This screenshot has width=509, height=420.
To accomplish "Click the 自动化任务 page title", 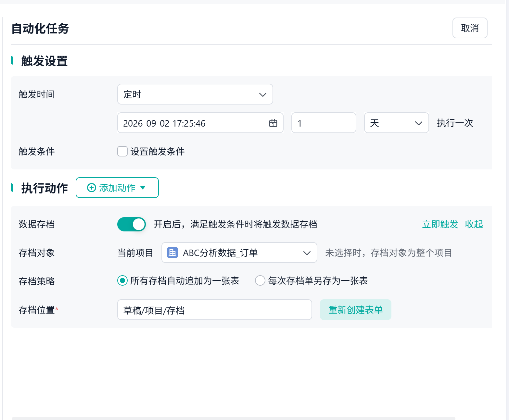I will click(40, 29).
